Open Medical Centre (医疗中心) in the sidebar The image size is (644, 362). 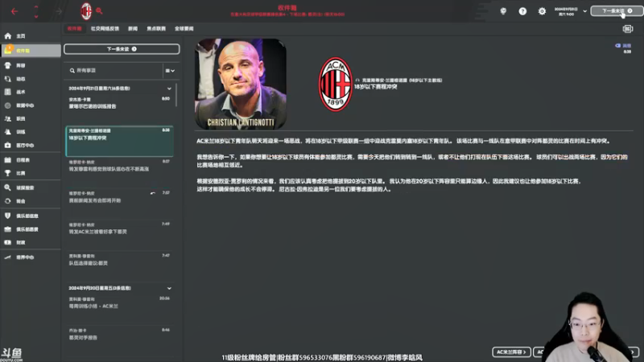(x=31, y=146)
